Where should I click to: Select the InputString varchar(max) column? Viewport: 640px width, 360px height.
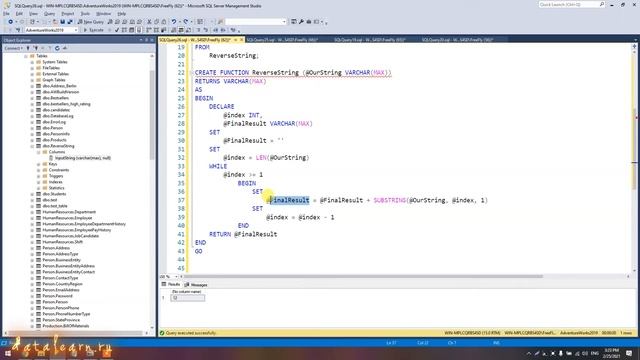[83, 158]
